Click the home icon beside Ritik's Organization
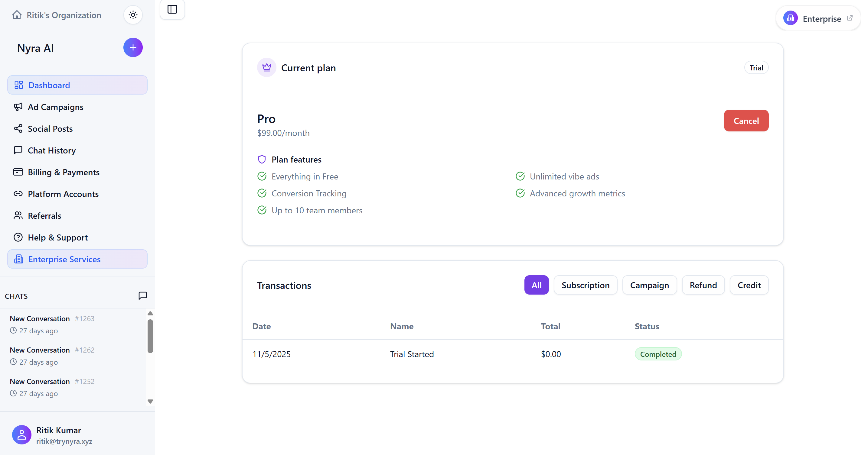This screenshot has width=868, height=455. (17, 15)
